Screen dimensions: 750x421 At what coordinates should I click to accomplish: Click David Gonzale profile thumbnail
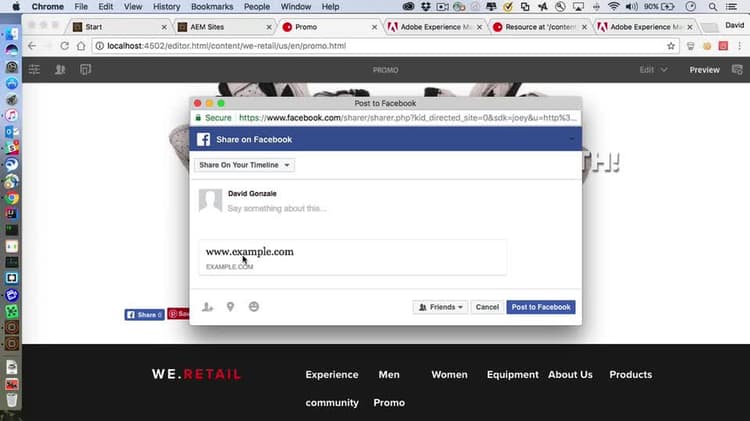click(x=210, y=200)
